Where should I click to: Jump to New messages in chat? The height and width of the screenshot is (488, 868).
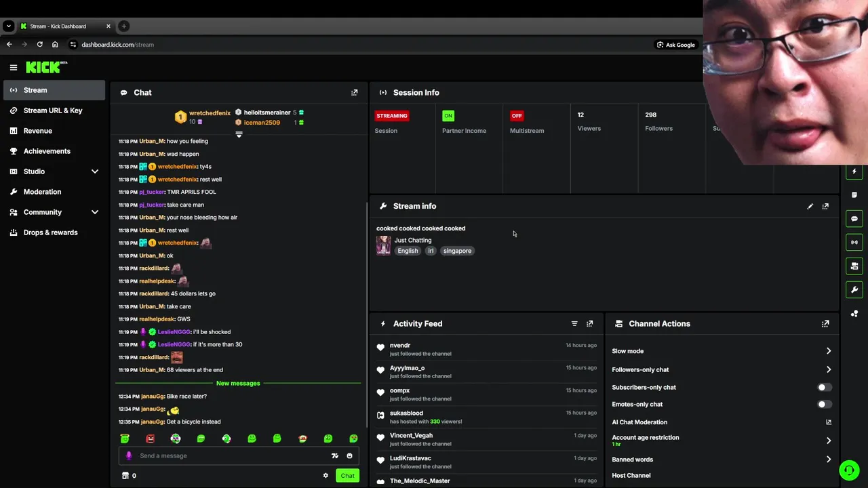click(x=238, y=384)
